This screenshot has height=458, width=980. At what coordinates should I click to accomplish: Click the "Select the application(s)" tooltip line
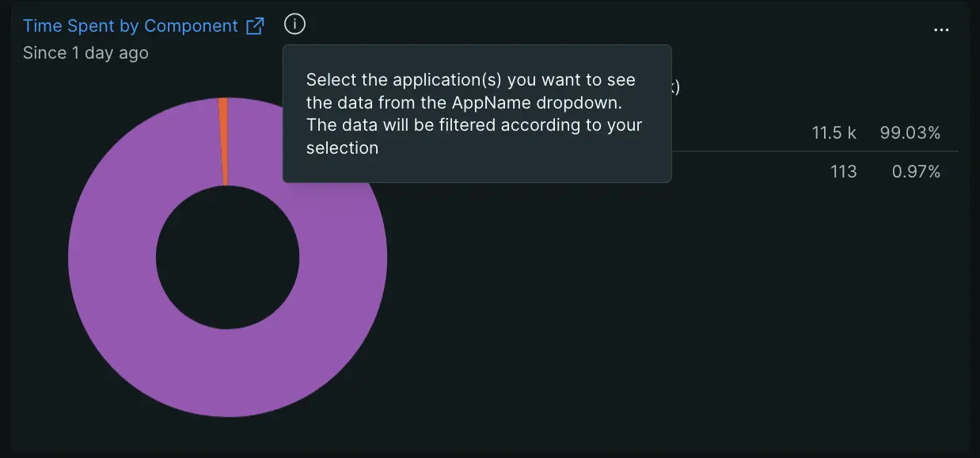tap(470, 80)
